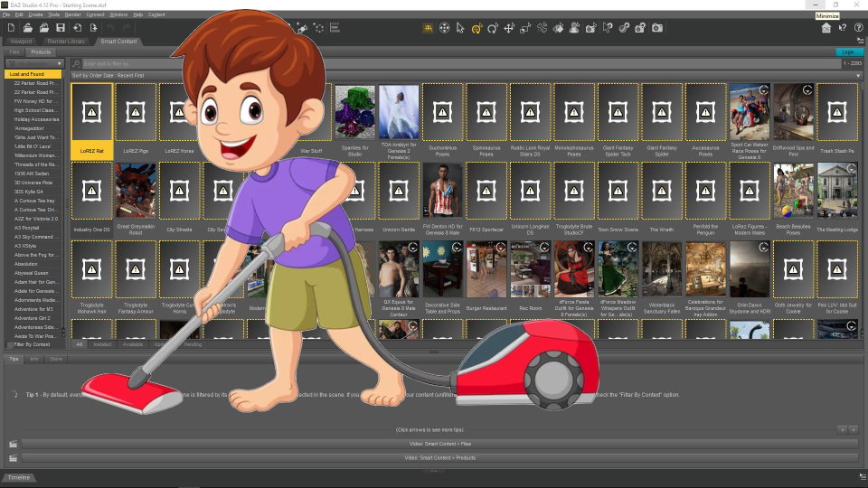The width and height of the screenshot is (868, 488).
Task: Click the Open File folder icon
Action: 28,28
